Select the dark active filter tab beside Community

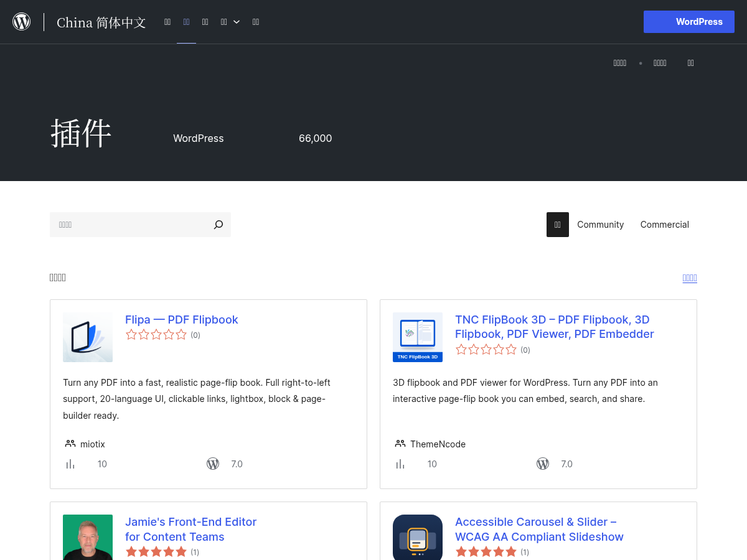[558, 225]
